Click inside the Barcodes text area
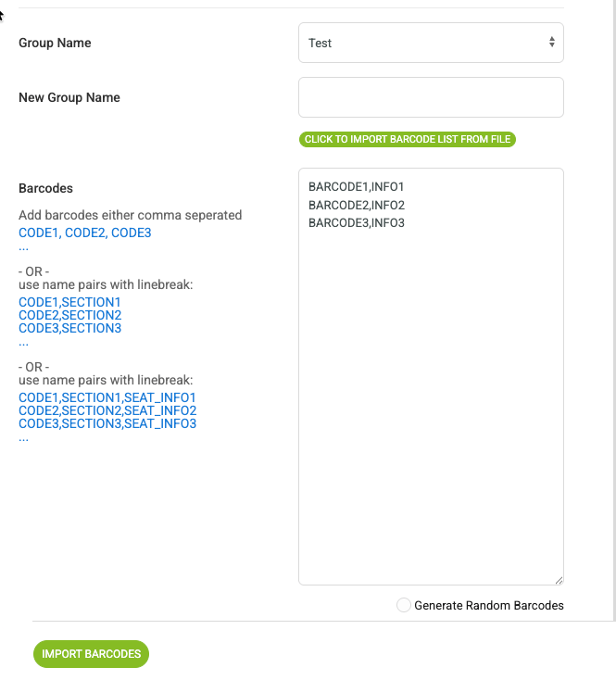 [x=431, y=376]
